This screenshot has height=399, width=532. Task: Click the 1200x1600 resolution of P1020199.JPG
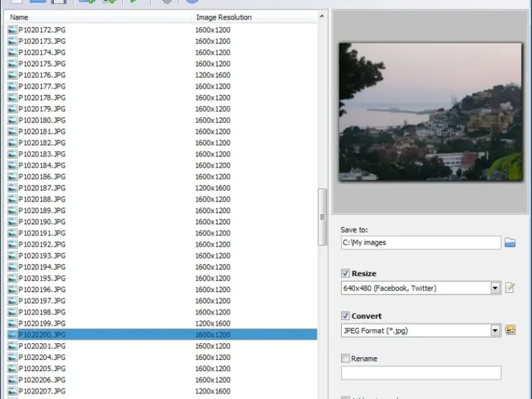213,323
